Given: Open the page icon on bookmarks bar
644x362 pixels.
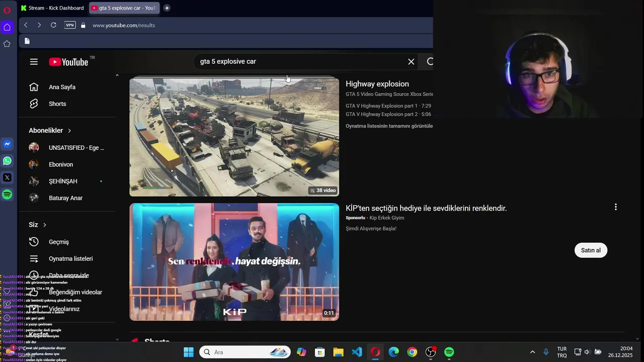Looking at the screenshot, I should (x=27, y=41).
